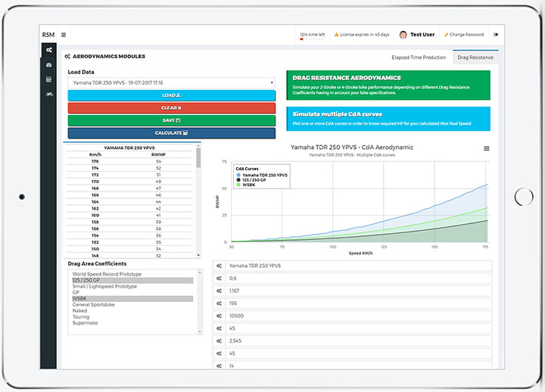Select World Speed Record Prototype coefficient
Screen dimensions: 545x392
pyautogui.click(x=107, y=274)
